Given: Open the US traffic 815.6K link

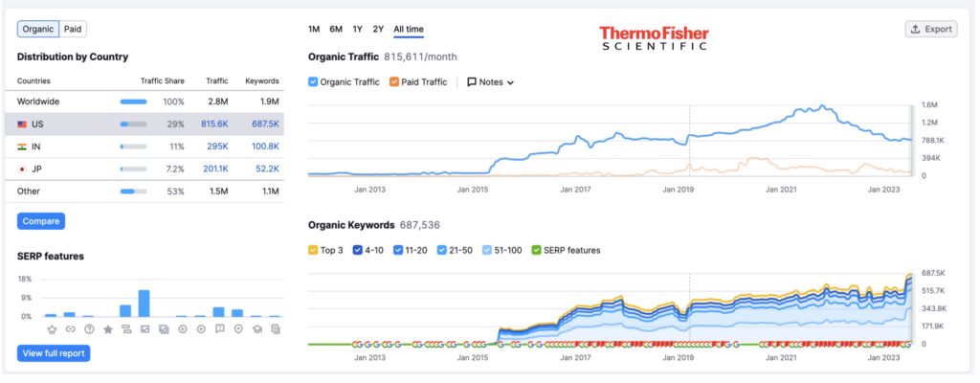Looking at the screenshot, I should [x=214, y=124].
